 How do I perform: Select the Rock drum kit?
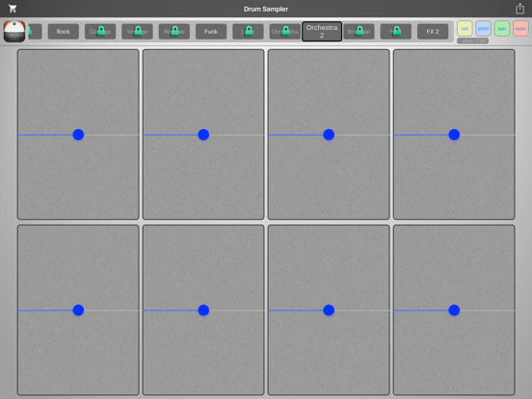tap(63, 32)
